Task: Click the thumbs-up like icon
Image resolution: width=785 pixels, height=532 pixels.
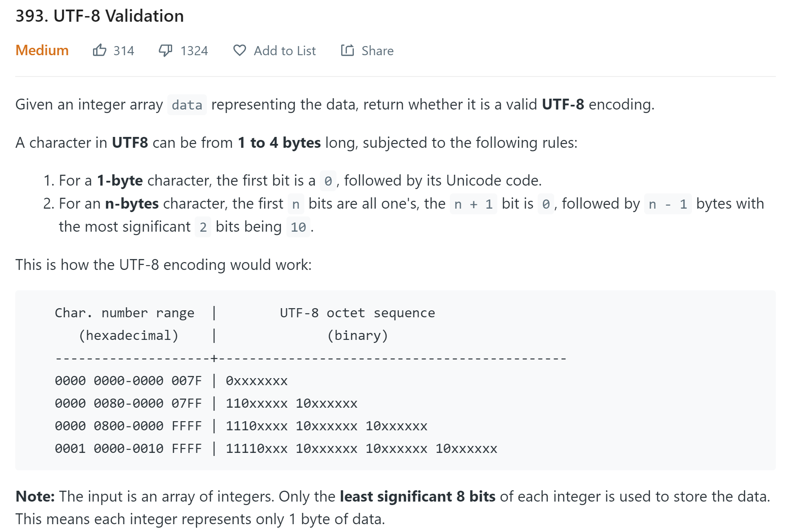Action: coord(100,50)
